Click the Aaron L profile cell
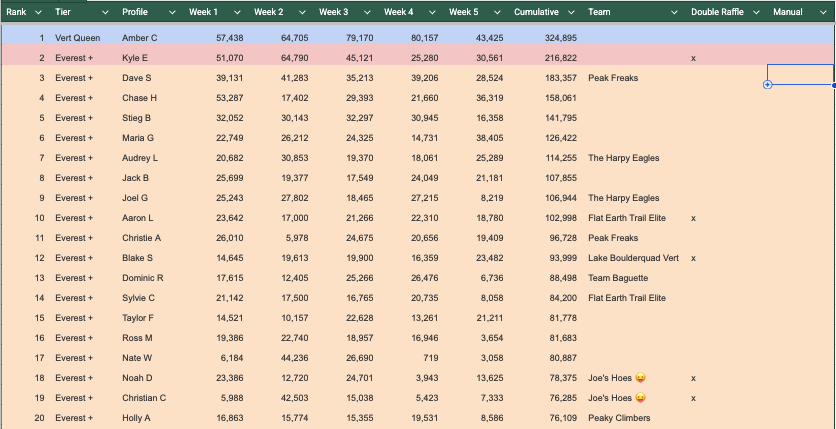 138,218
